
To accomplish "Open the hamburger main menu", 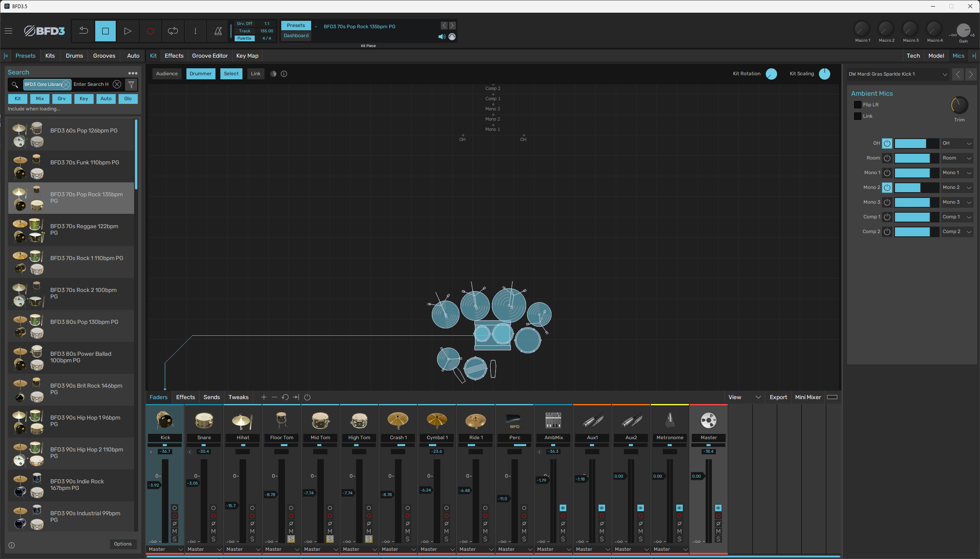I will coord(9,31).
